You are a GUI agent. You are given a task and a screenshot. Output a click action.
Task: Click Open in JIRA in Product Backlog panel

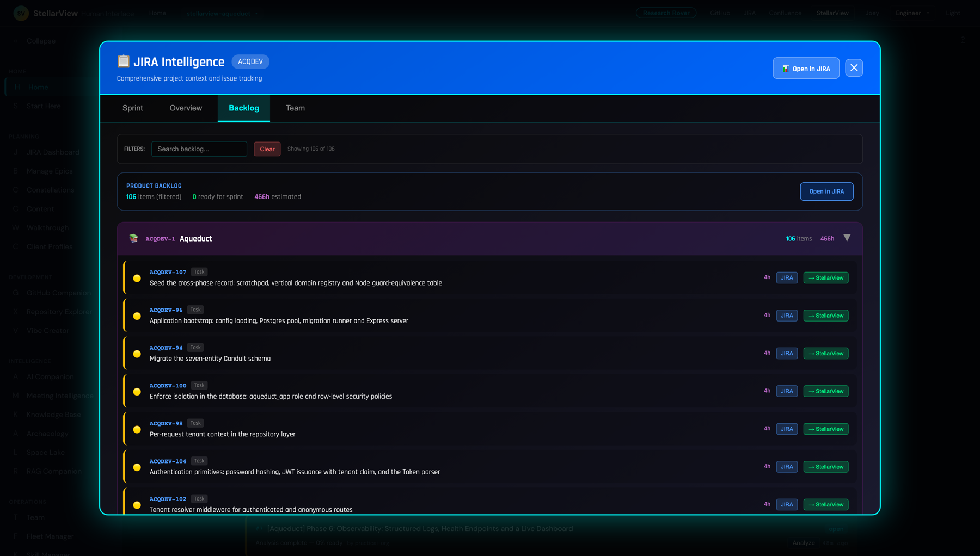[x=826, y=191]
